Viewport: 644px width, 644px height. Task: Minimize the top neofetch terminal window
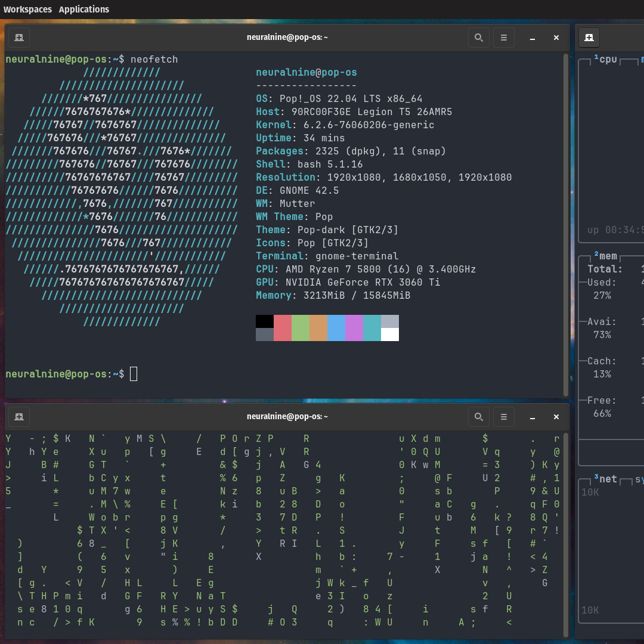pyautogui.click(x=532, y=38)
